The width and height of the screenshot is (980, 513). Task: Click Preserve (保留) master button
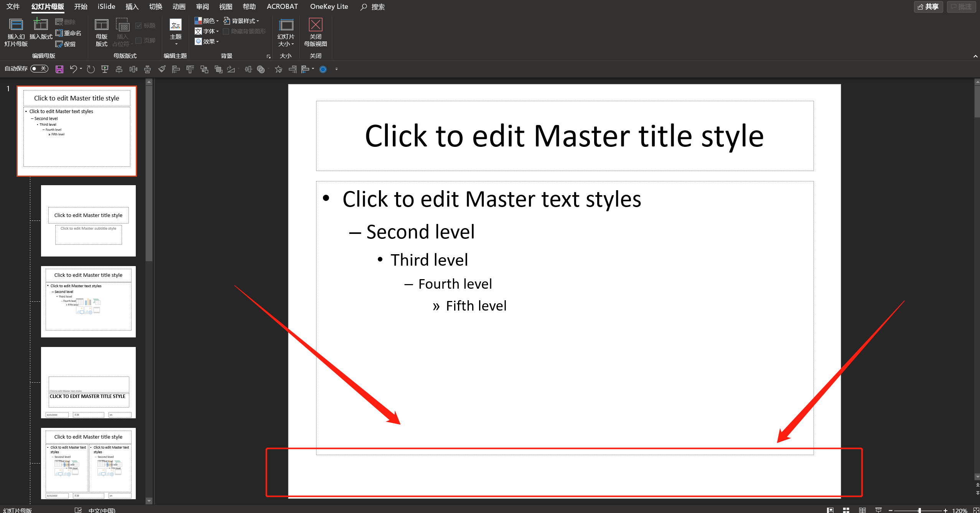(66, 44)
